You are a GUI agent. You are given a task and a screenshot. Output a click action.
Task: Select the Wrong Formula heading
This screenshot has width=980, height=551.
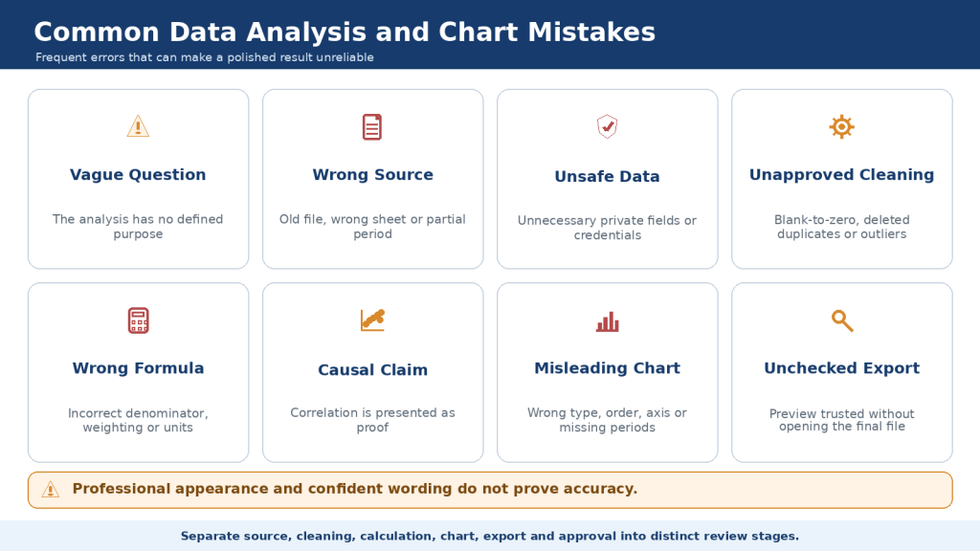(x=138, y=368)
